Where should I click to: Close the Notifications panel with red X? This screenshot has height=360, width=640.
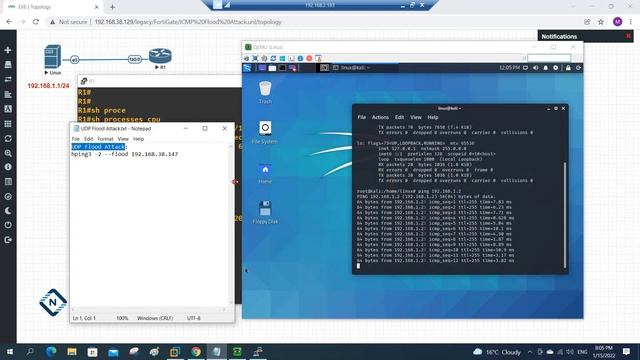pos(628,36)
